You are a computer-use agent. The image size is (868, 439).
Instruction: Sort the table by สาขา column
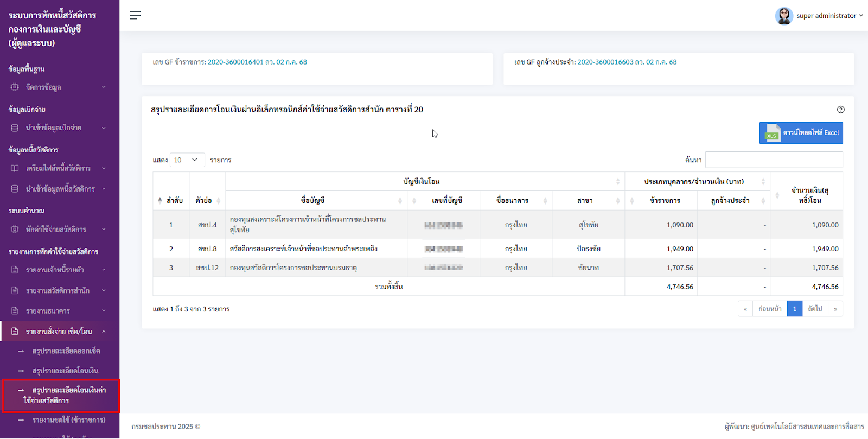point(589,200)
